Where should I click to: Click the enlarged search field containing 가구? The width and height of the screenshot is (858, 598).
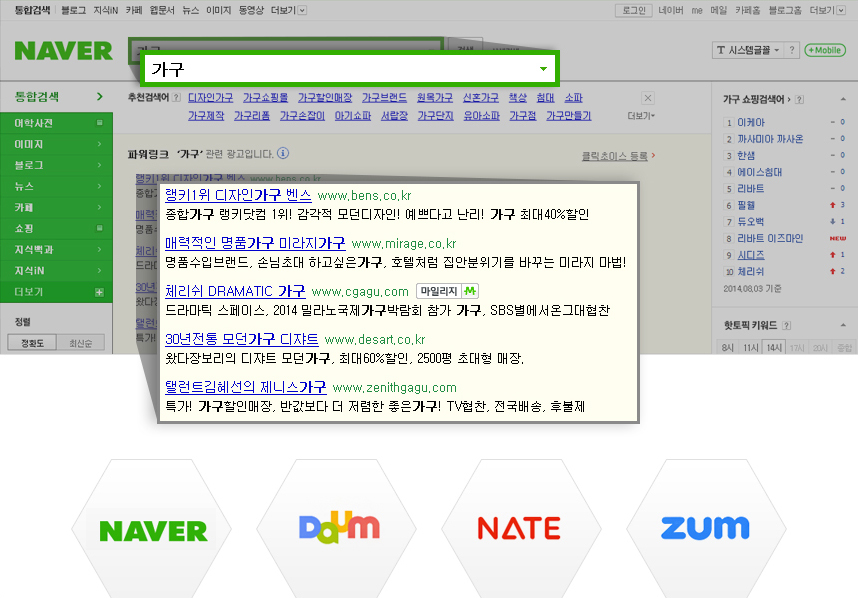point(350,69)
